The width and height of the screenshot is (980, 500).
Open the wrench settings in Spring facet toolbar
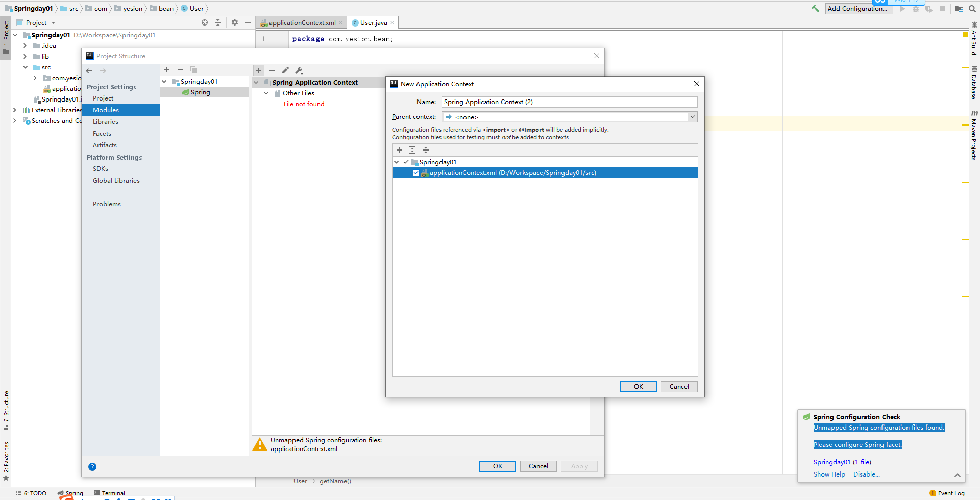299,70
